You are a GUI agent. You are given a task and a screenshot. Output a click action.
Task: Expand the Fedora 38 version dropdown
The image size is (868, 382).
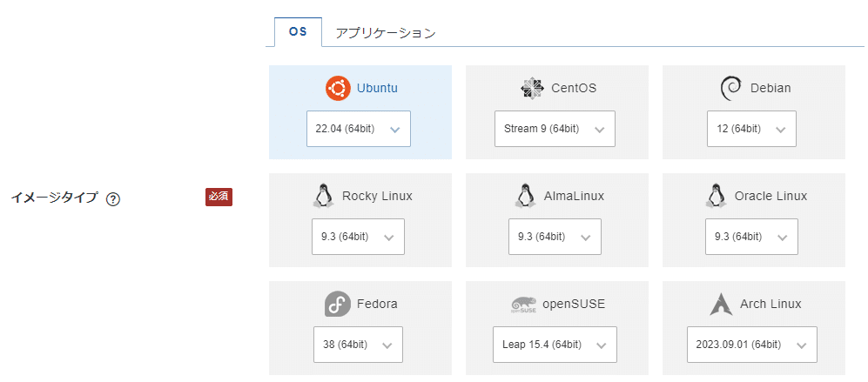pyautogui.click(x=358, y=345)
